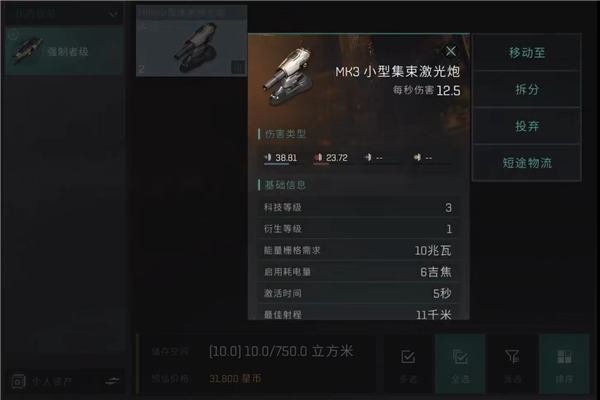Click the 排序 sort grid icon

point(564,357)
